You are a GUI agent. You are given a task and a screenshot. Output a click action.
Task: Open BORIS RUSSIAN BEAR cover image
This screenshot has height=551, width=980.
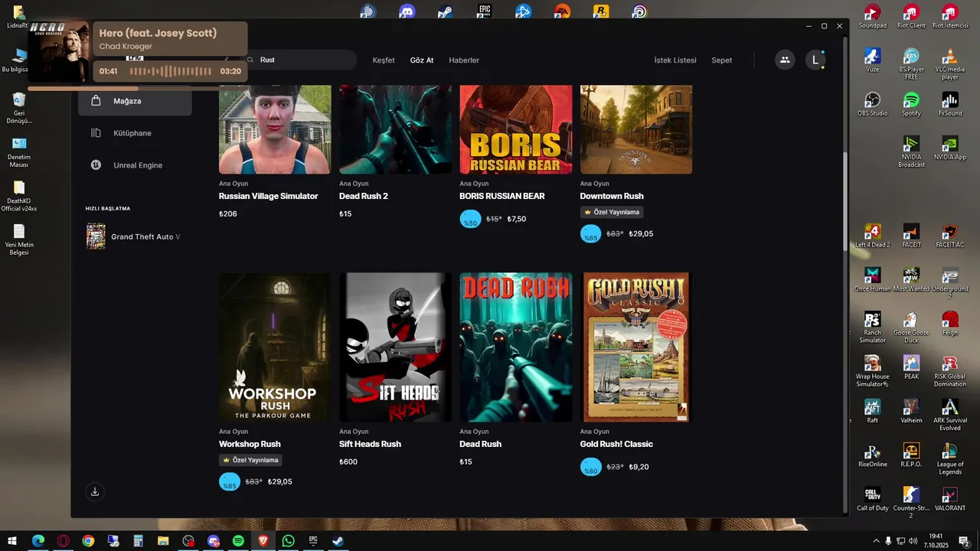516,129
